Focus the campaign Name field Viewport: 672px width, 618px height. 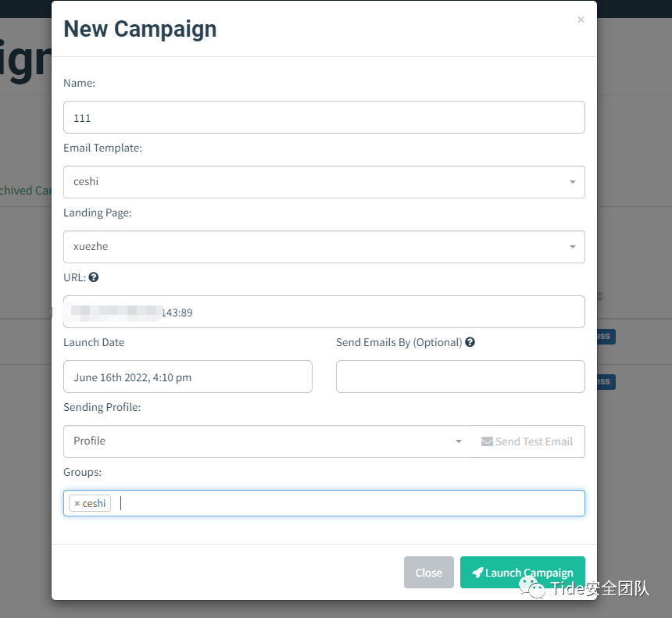click(x=324, y=117)
